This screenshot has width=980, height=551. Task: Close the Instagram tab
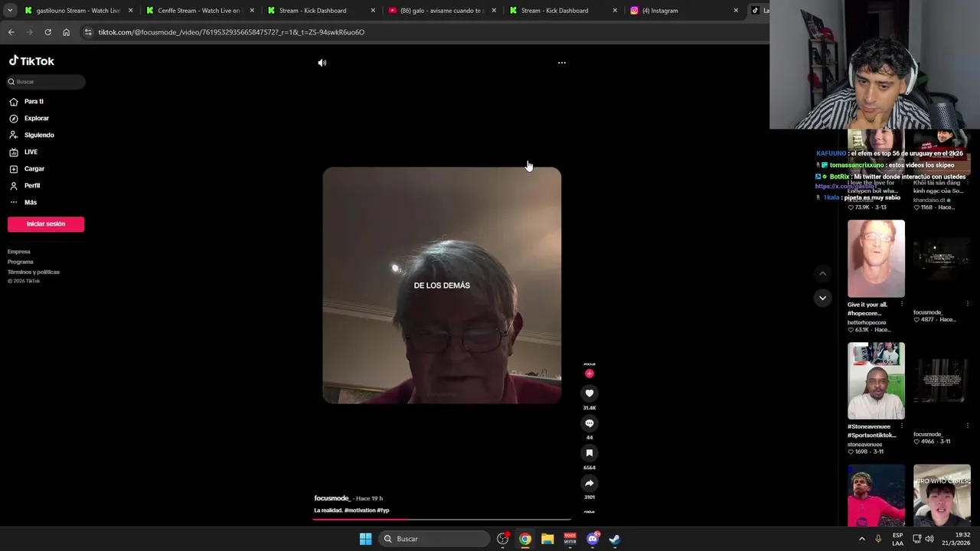coord(736,11)
